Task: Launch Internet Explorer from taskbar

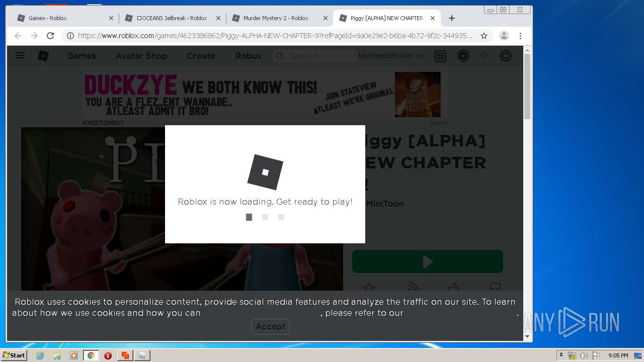Action: coord(40,355)
